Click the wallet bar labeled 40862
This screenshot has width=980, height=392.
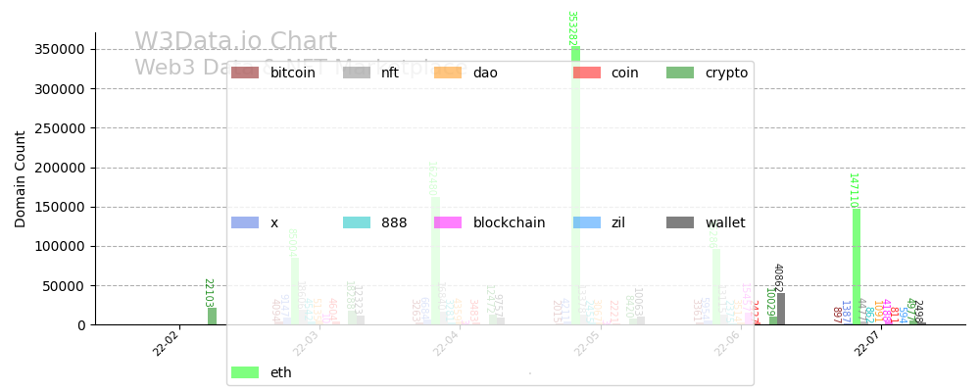click(780, 309)
